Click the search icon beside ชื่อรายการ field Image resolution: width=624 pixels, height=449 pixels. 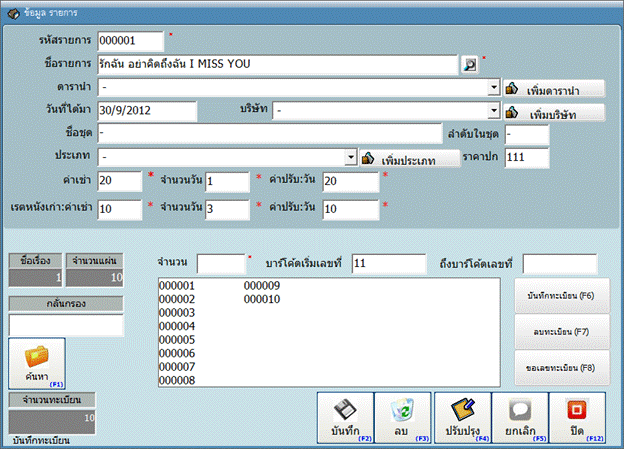coord(469,64)
